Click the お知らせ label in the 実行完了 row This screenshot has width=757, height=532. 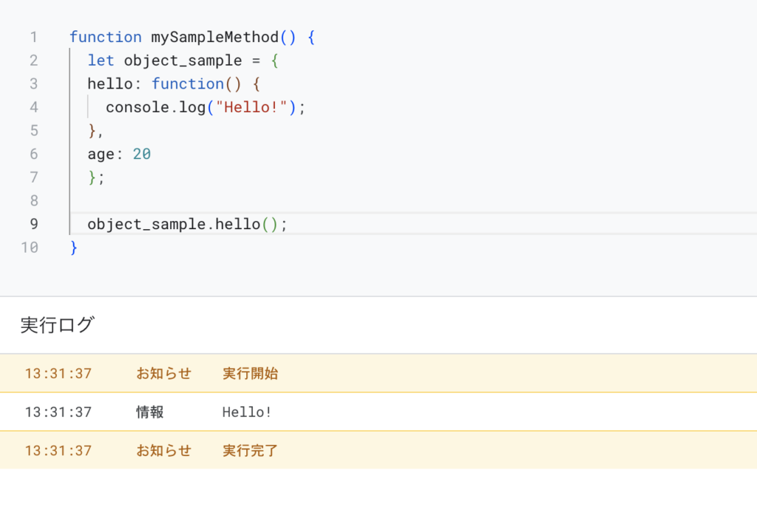(163, 451)
